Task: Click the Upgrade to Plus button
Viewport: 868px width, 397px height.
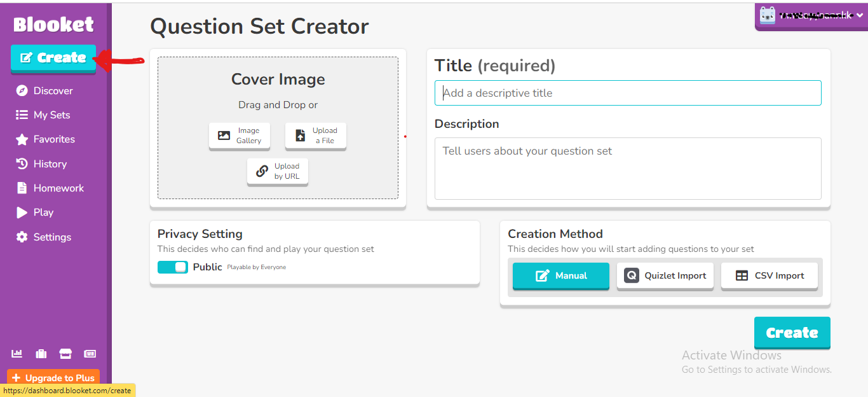Action: (53, 378)
